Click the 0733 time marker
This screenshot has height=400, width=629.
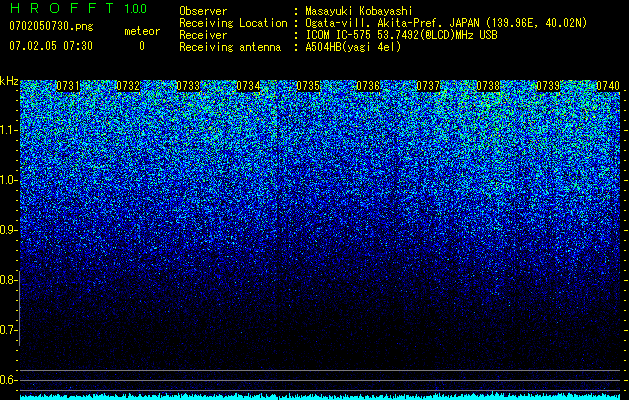[x=188, y=86]
